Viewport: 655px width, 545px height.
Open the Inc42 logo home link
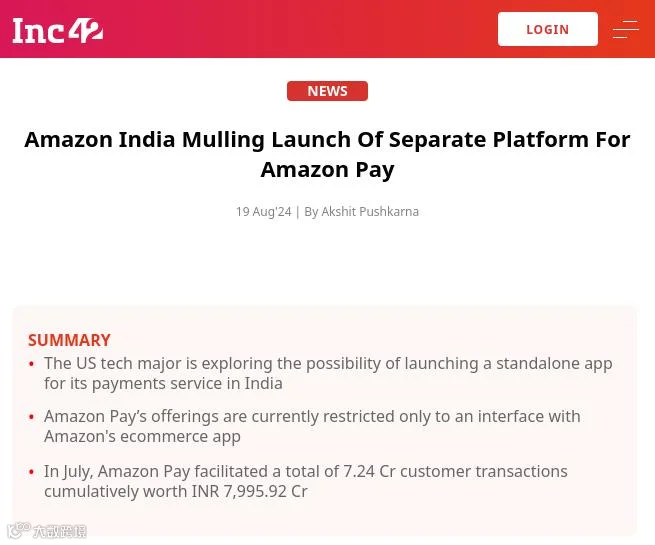coord(58,30)
